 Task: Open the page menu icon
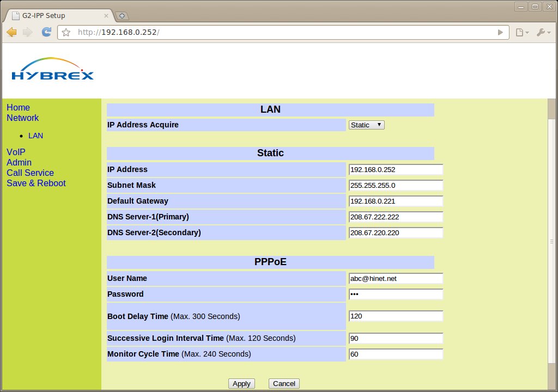click(522, 33)
